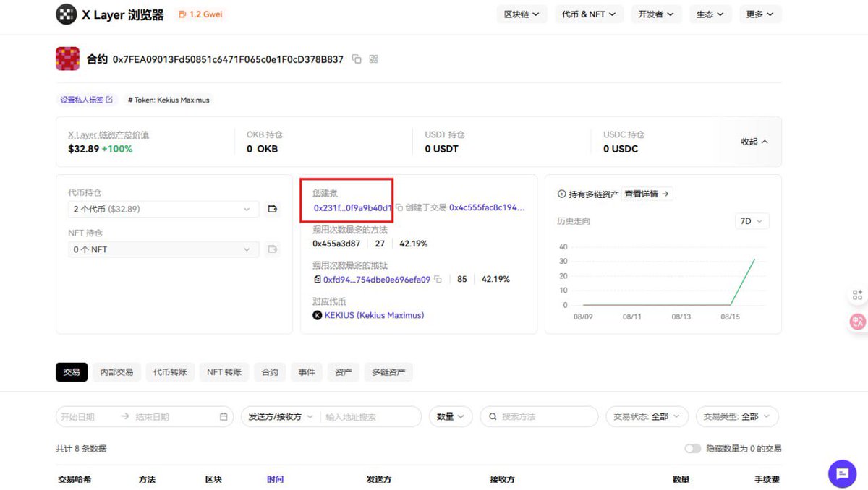Click the 手续费 column header
Image resolution: width=868 pixels, height=490 pixels.
tap(767, 479)
